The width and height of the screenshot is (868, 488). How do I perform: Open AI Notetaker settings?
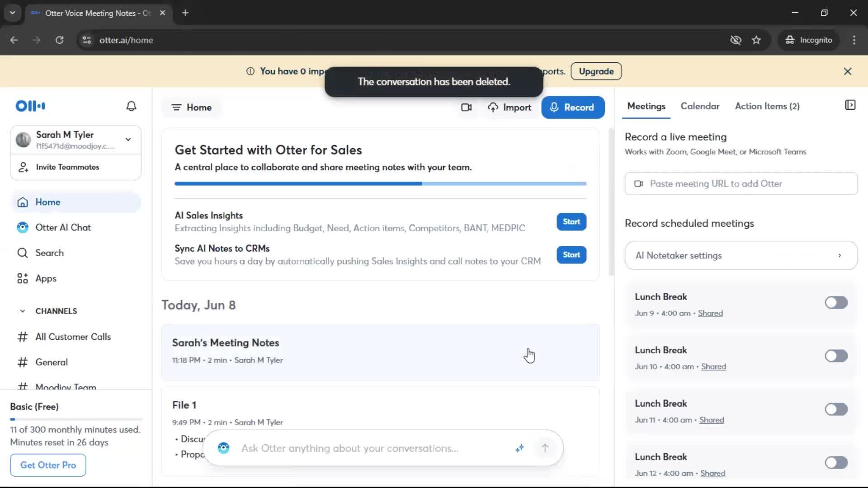[741, 255]
